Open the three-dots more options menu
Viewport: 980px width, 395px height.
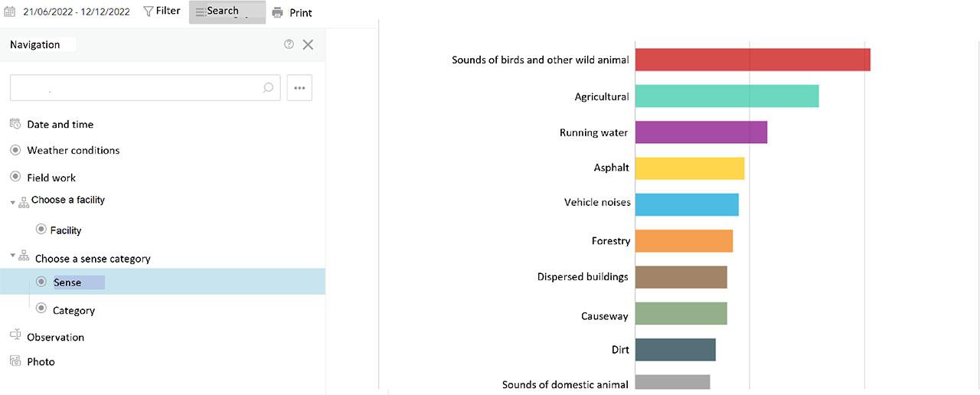pyautogui.click(x=299, y=88)
